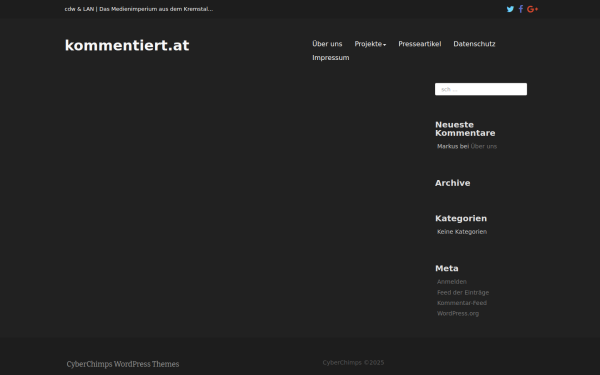The image size is (600, 375).
Task: Open the Impressum menu item
Action: [331, 58]
